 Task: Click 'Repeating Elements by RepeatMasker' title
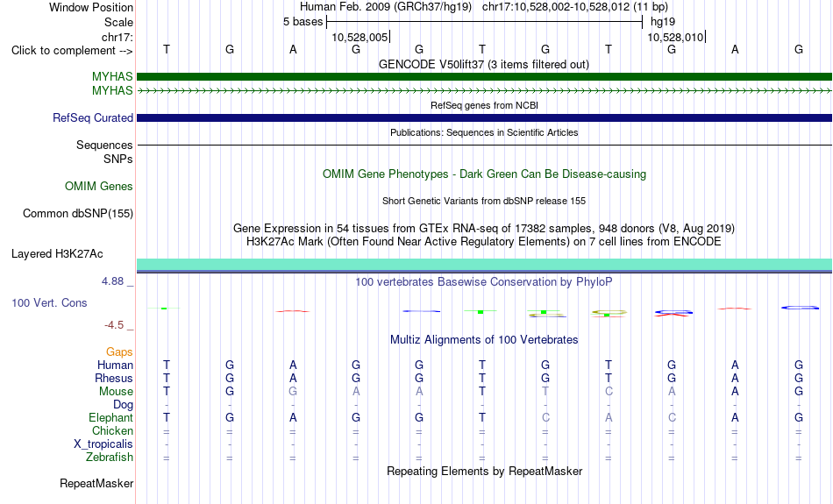click(x=485, y=471)
